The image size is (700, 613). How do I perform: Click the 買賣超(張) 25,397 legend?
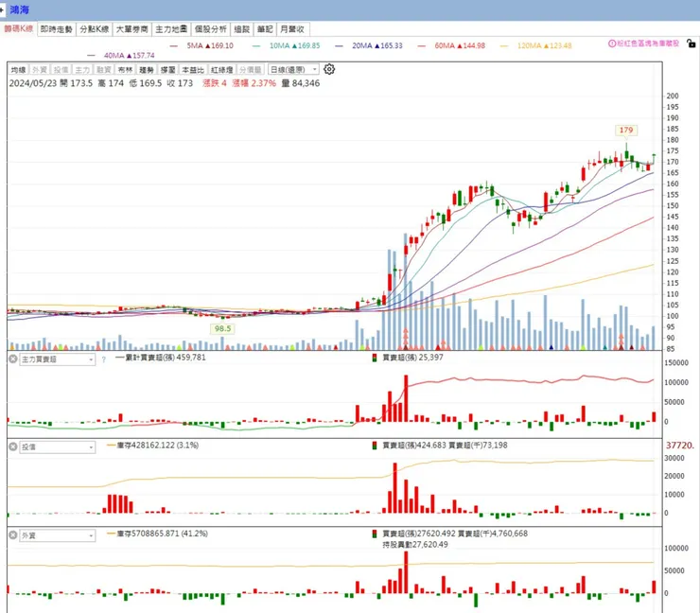pos(408,358)
